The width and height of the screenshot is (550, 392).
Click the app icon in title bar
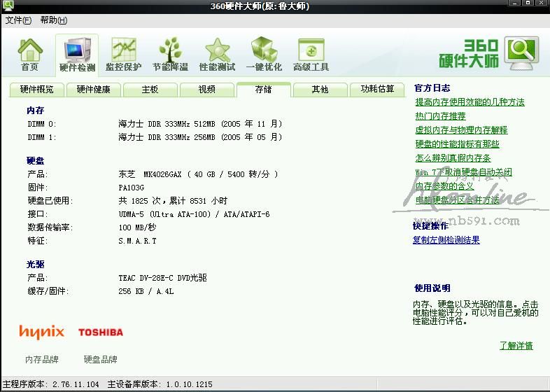[8, 6]
